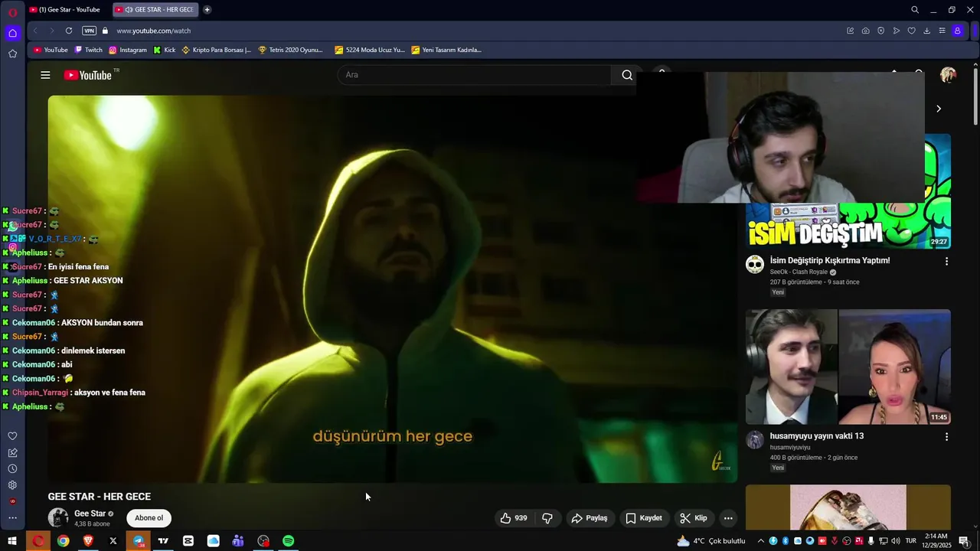Open a new browser tab

[x=207, y=9]
